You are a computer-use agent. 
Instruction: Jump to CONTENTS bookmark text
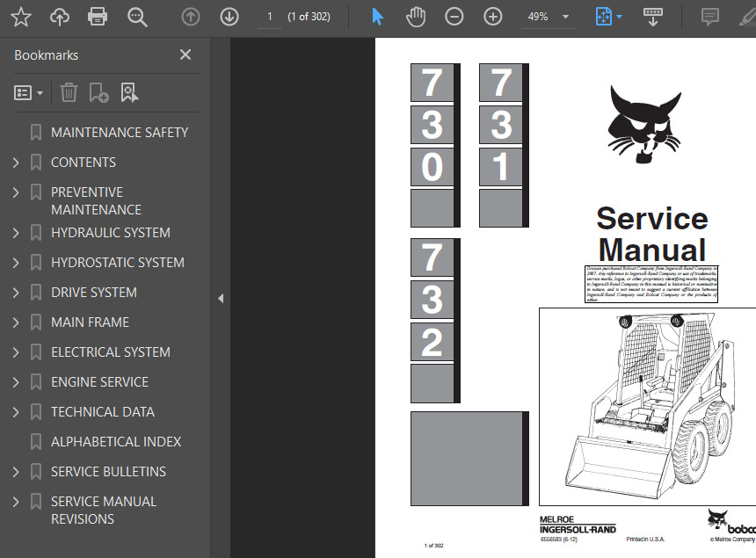[x=84, y=163]
